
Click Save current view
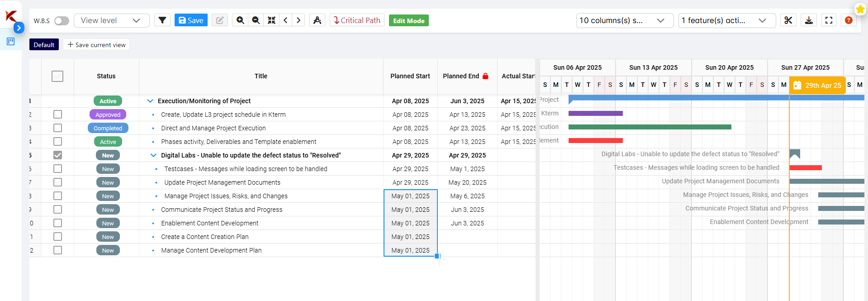96,44
